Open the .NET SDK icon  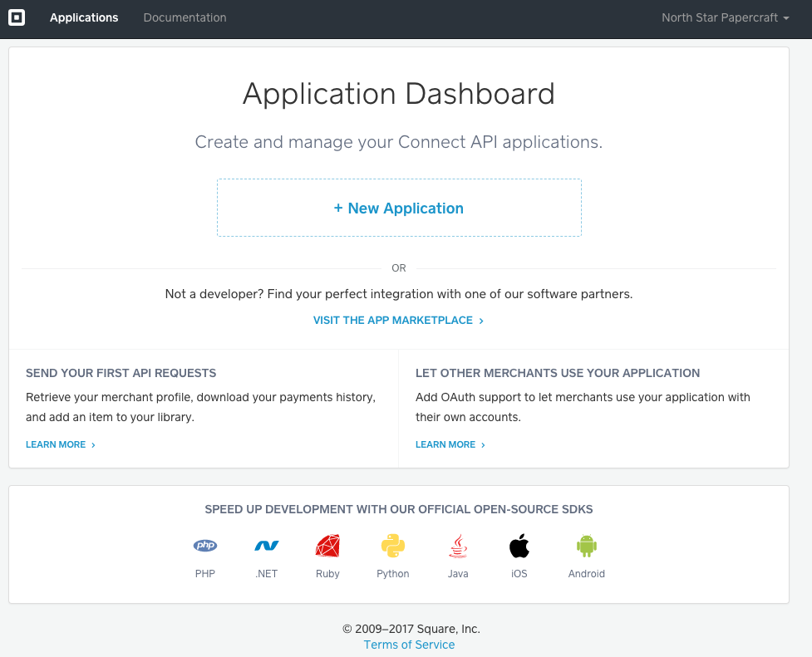pyautogui.click(x=267, y=546)
